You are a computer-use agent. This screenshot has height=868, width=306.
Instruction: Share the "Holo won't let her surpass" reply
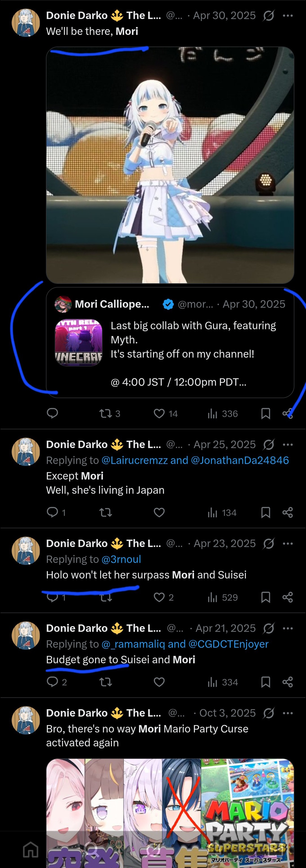pos(288,597)
